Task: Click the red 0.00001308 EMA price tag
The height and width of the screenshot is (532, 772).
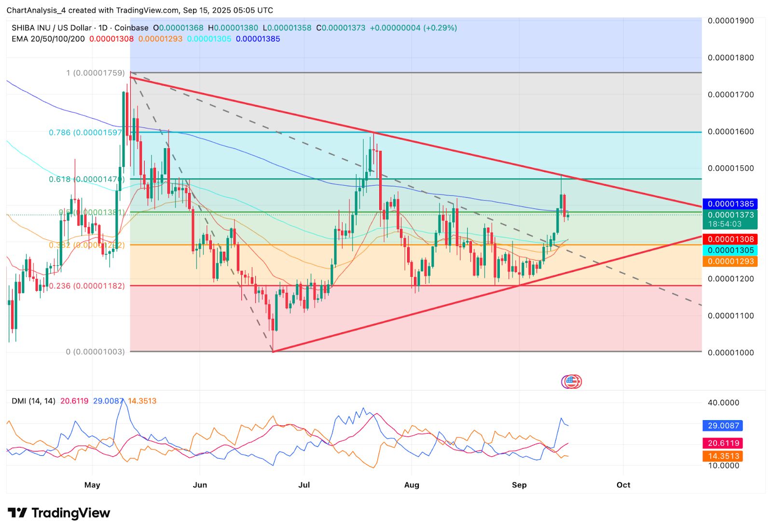Action: pos(730,239)
